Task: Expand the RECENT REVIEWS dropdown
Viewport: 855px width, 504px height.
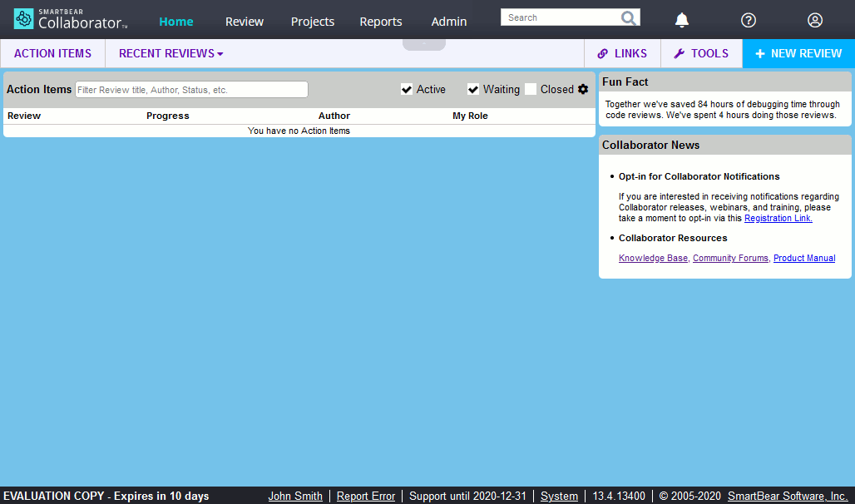Action: click(x=170, y=53)
